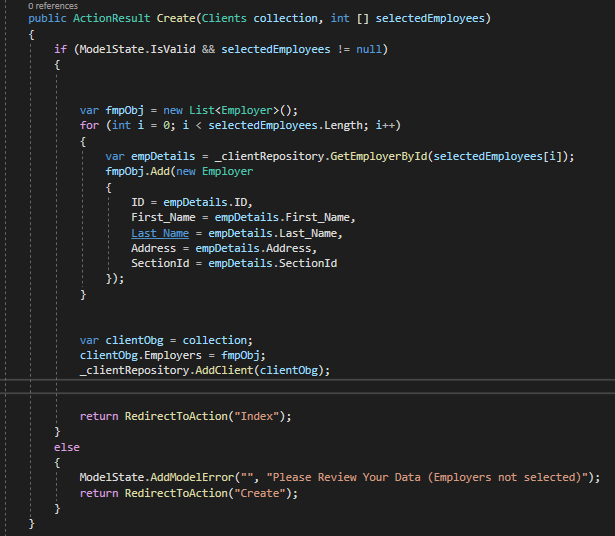Click the 'fmpObj' variable declaration
This screenshot has width=615, height=536.
(125, 111)
